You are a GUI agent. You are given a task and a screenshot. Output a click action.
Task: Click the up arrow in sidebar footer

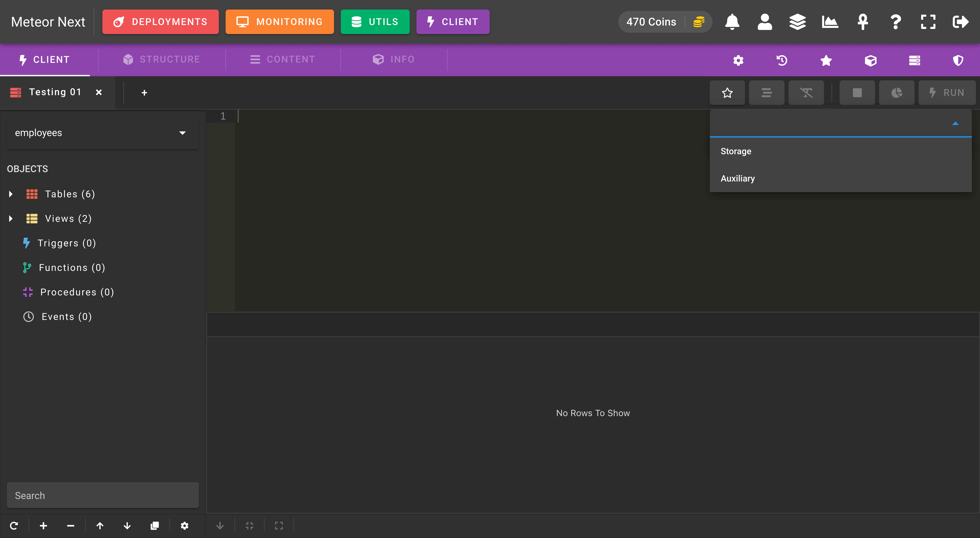(100, 526)
